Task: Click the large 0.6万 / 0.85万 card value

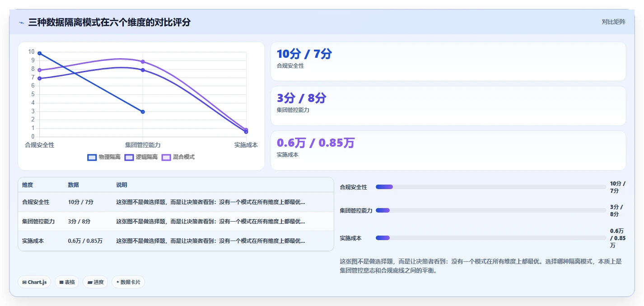Action: [x=316, y=143]
